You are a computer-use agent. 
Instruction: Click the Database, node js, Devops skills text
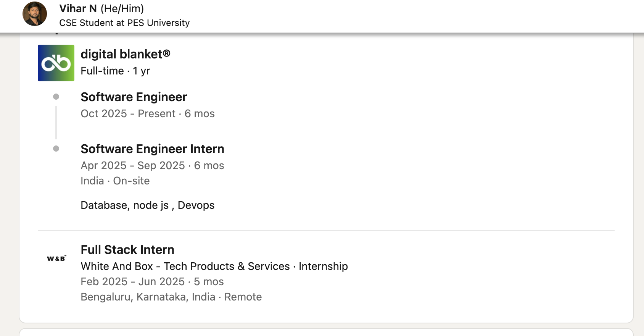(x=148, y=205)
